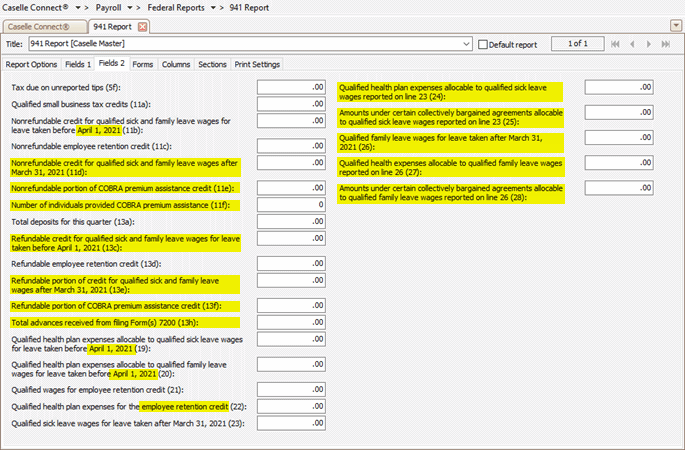
Task: Enable the Default report checkbox
Action: click(483, 45)
